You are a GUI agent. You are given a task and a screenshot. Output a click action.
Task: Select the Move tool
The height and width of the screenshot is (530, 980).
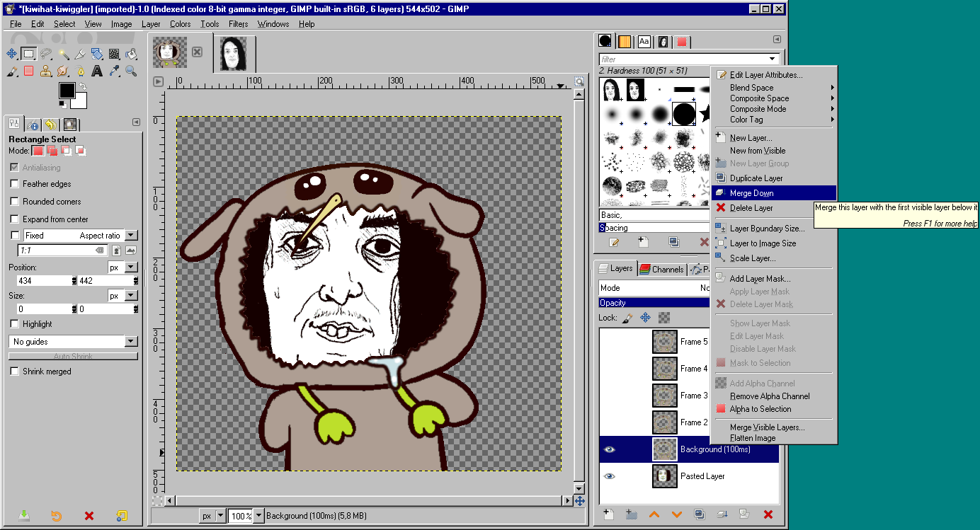(x=11, y=53)
